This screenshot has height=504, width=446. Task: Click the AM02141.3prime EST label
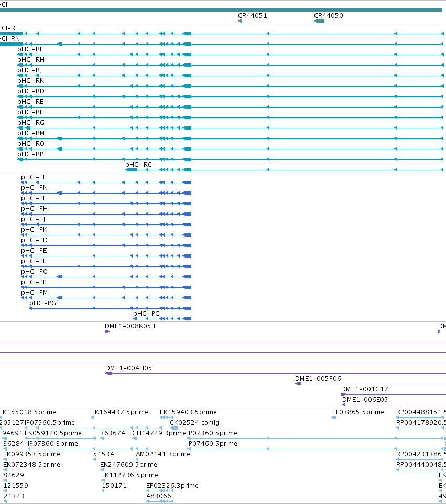(163, 454)
